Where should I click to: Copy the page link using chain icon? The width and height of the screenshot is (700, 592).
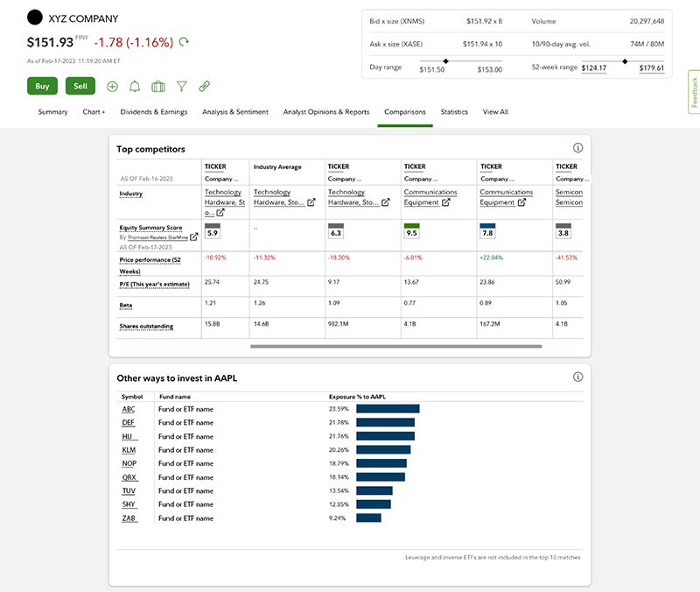(204, 86)
